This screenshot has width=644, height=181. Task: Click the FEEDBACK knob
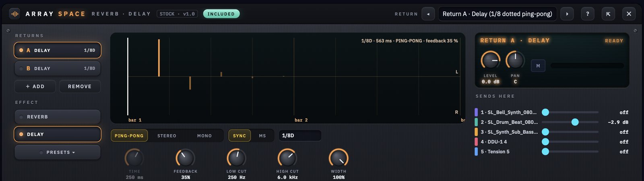pos(186,158)
